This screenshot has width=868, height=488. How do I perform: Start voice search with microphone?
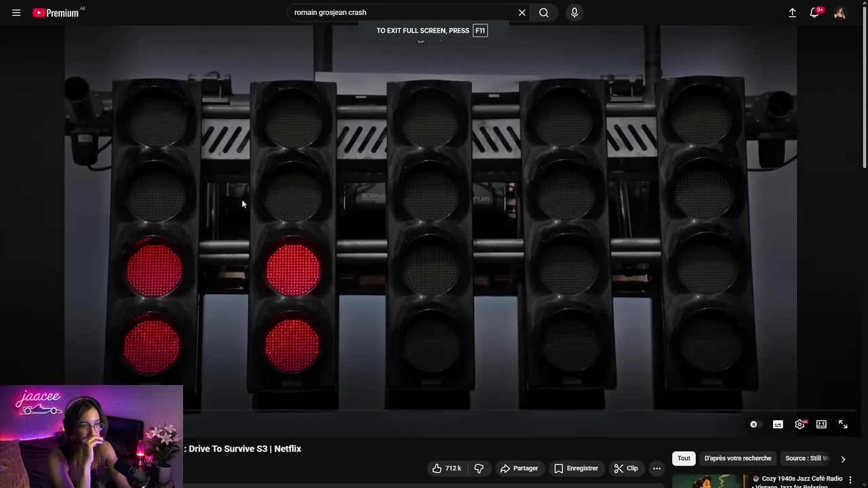pyautogui.click(x=574, y=12)
